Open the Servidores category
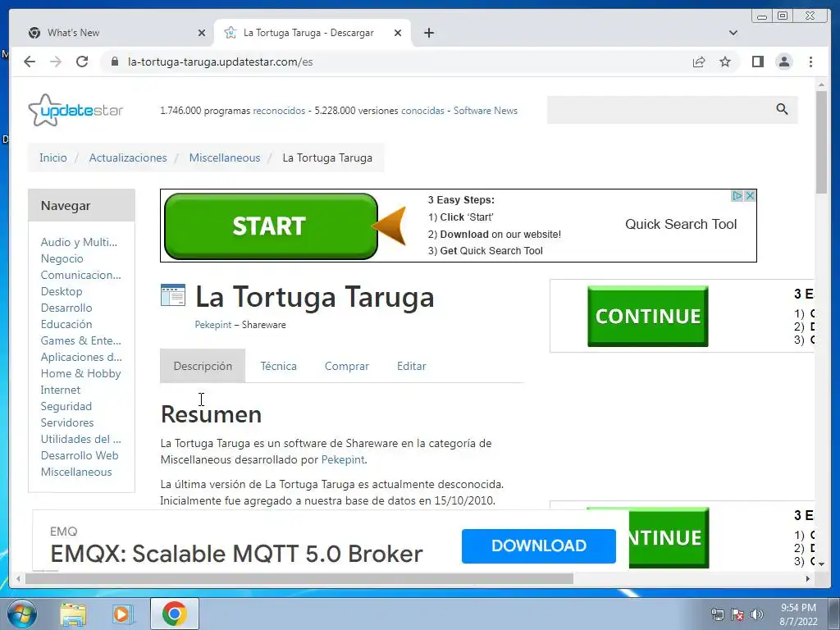 pos(67,422)
